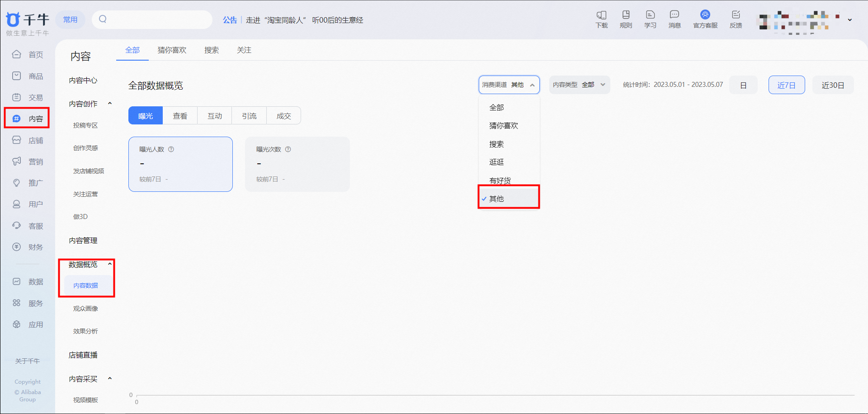
Task: Select 近30日 time range
Action: pos(833,85)
